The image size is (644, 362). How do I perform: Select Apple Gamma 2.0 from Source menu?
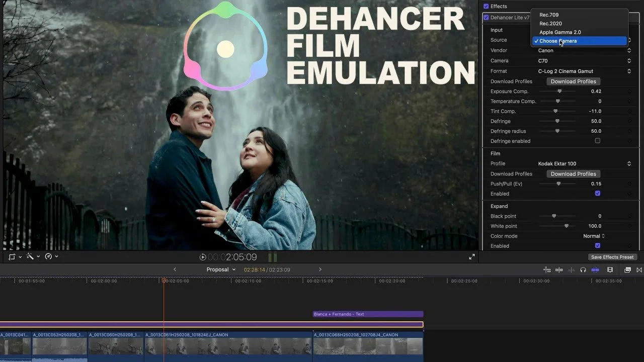(580, 32)
